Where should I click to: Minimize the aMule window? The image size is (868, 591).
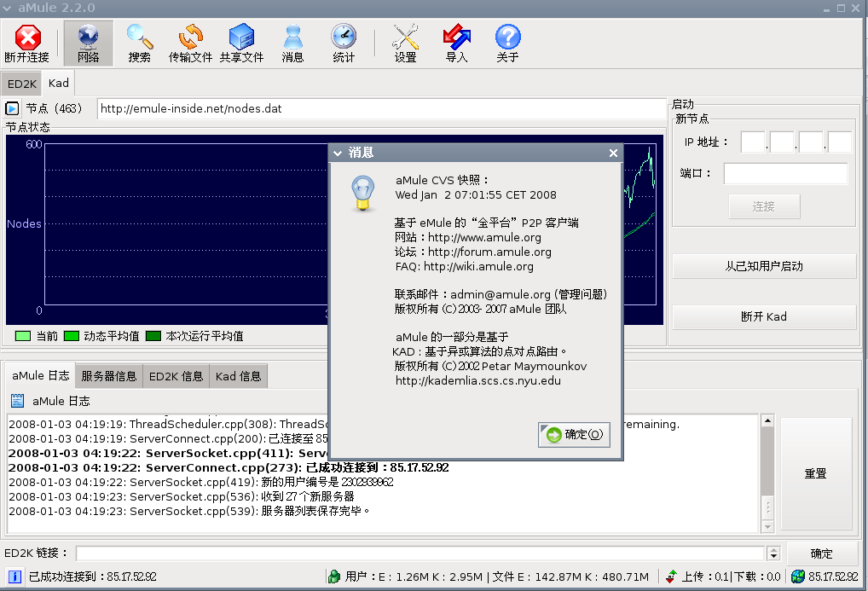pos(826,9)
